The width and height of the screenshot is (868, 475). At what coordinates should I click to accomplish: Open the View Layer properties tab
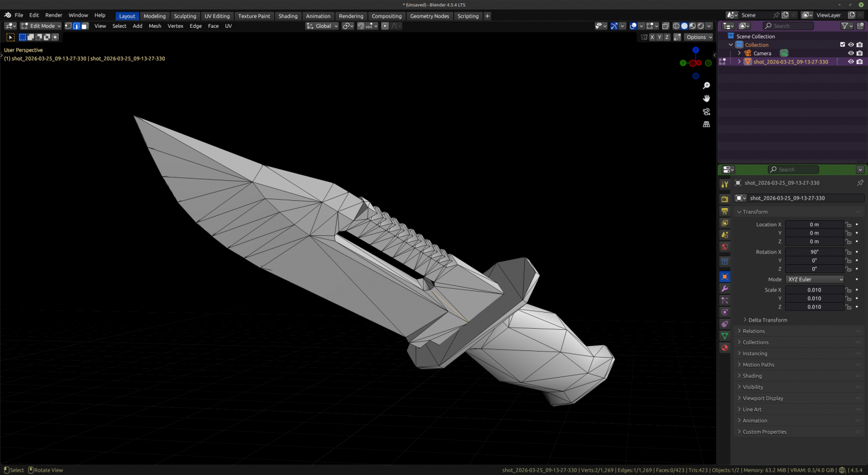click(x=724, y=223)
